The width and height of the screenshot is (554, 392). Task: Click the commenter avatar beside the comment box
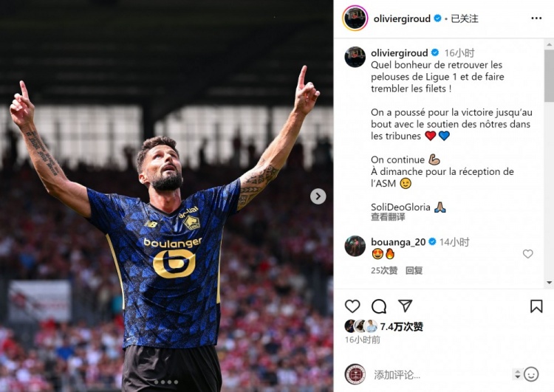click(355, 374)
